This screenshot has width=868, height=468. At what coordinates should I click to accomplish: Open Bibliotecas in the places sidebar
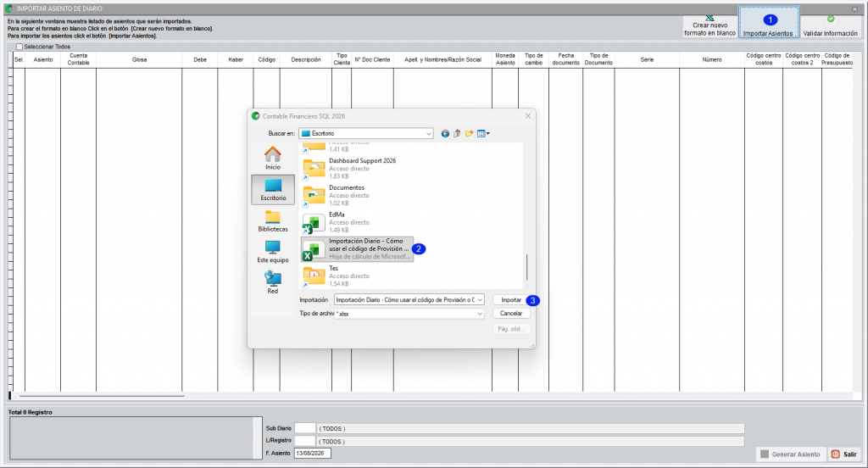point(273,221)
